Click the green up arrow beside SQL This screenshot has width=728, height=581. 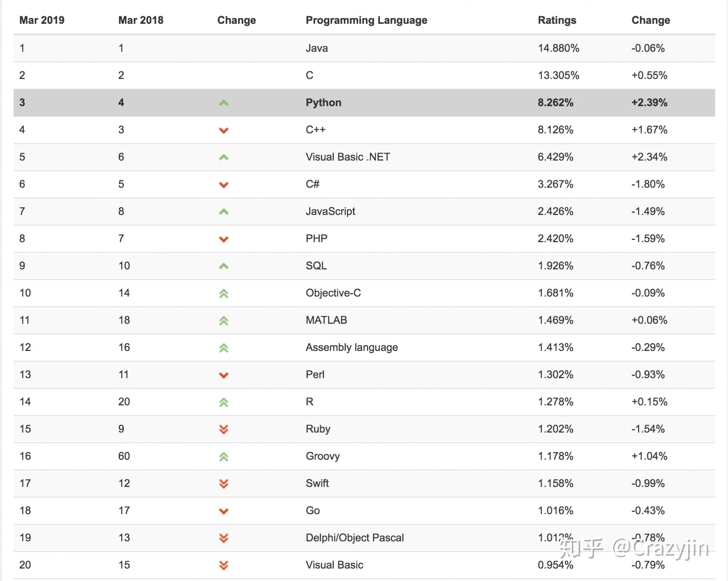click(224, 266)
